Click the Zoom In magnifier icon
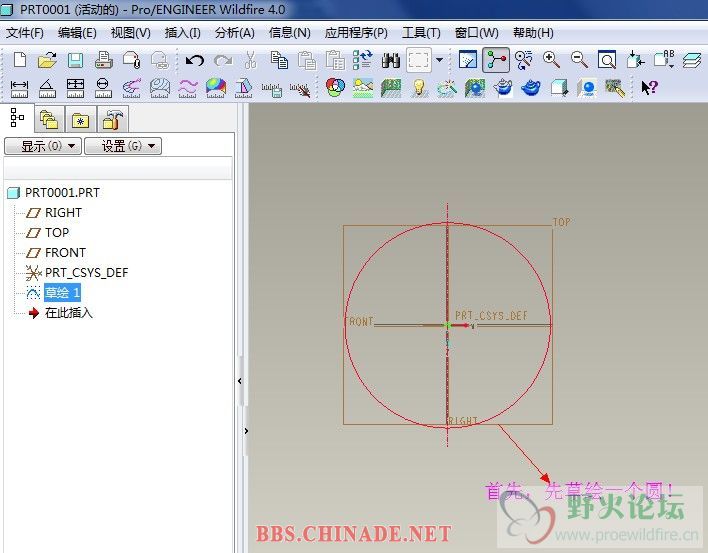Screen dimensions: 708x553 551,60
